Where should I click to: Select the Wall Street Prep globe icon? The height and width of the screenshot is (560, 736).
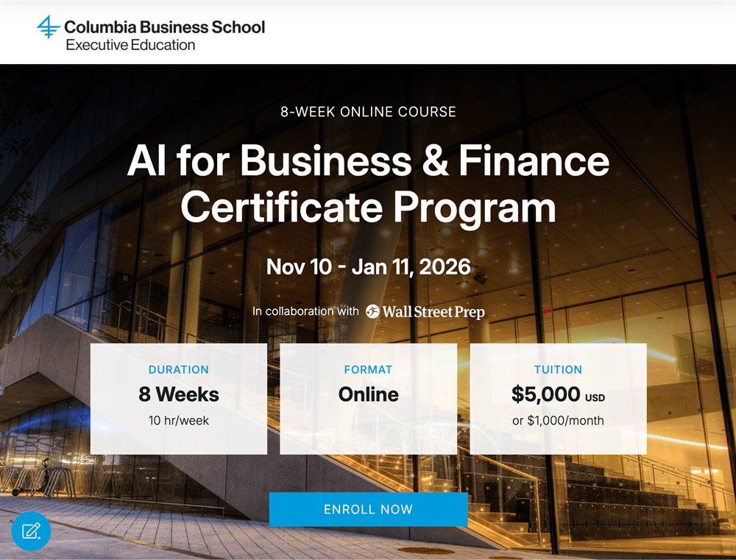point(372,311)
